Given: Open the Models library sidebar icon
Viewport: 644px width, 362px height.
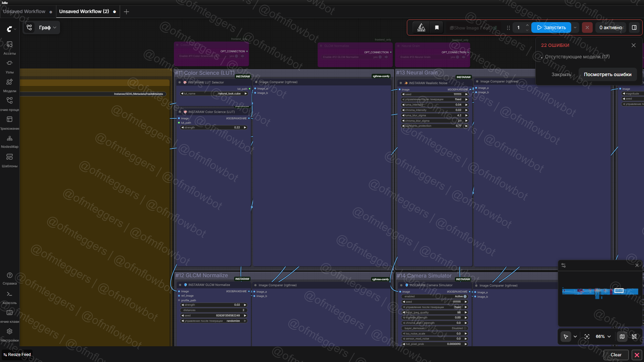Looking at the screenshot, I should (9, 85).
